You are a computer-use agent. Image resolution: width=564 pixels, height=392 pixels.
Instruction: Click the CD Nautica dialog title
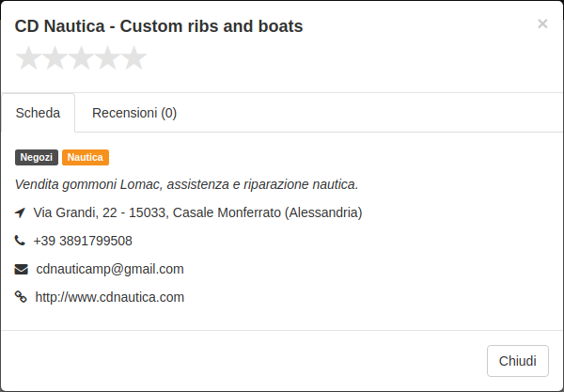pyautogui.click(x=159, y=26)
